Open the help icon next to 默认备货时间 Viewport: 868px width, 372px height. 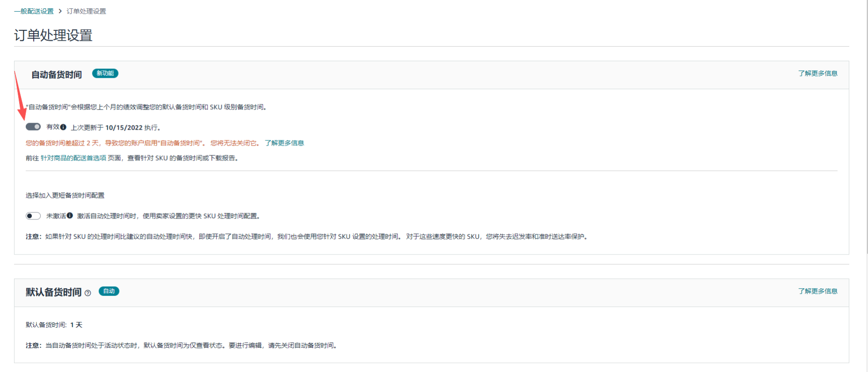[88, 293]
